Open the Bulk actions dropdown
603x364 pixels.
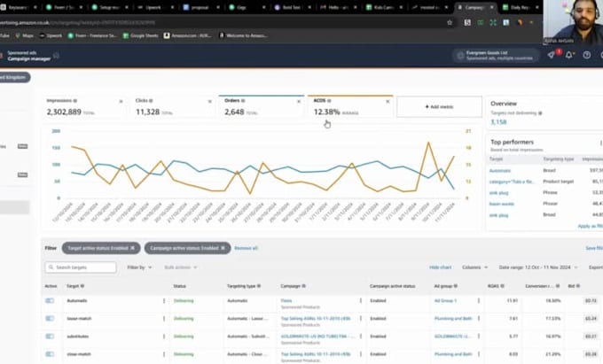pyautogui.click(x=180, y=267)
